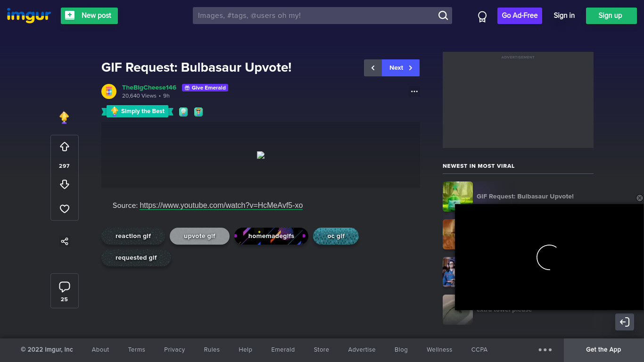Open footer CCPA link

click(x=479, y=350)
